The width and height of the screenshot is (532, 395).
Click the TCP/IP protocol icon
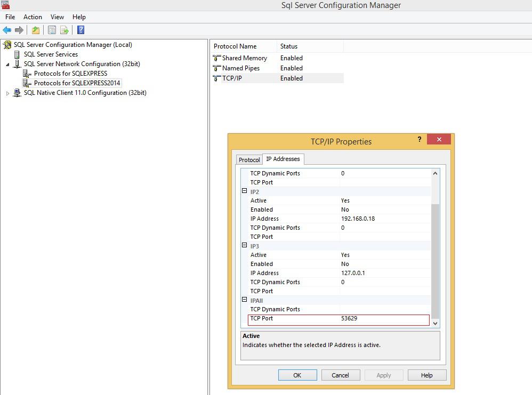tap(216, 78)
